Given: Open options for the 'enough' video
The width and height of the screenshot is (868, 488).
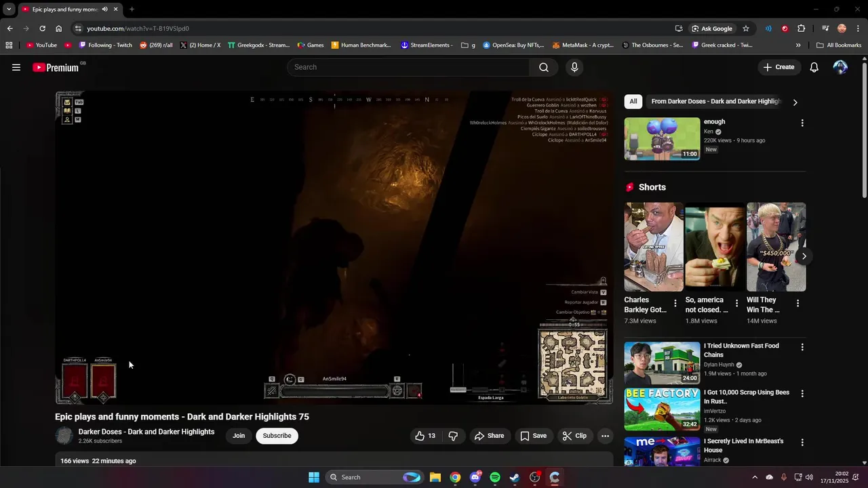Looking at the screenshot, I should (x=802, y=123).
